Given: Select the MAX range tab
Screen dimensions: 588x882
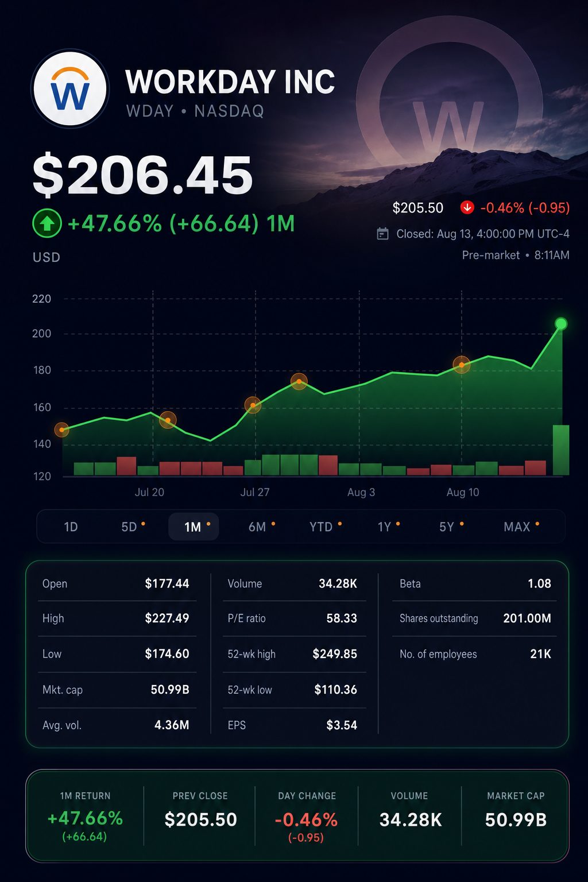Looking at the screenshot, I should (521, 527).
